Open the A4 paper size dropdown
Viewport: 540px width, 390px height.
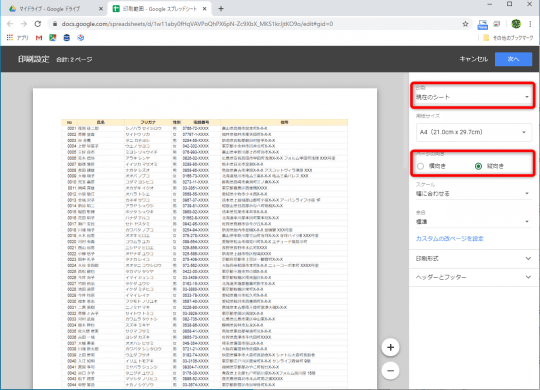coord(474,132)
